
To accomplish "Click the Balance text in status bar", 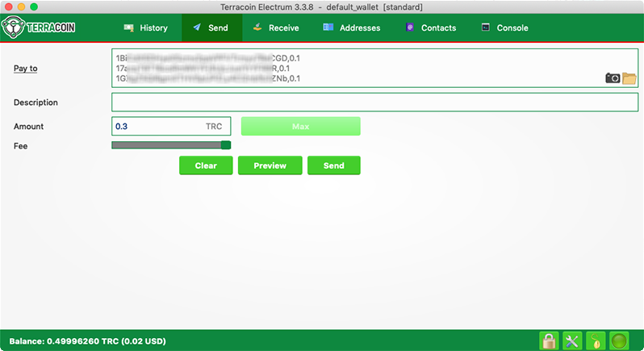I will point(87,341).
